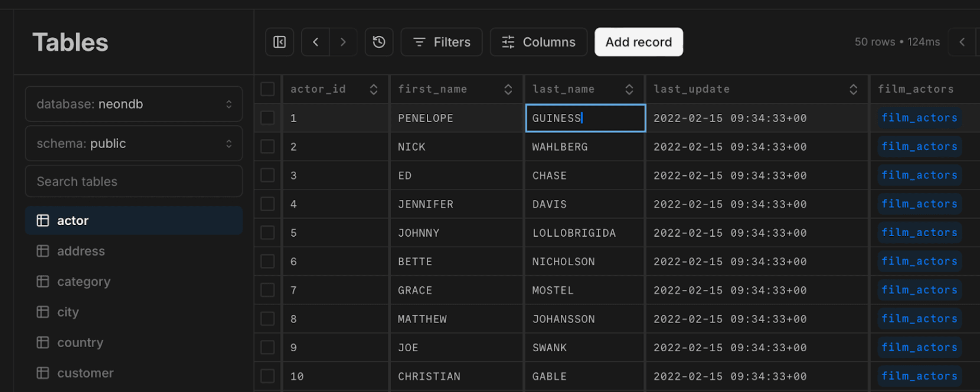Follow film_actors link for actor 3

click(x=919, y=175)
